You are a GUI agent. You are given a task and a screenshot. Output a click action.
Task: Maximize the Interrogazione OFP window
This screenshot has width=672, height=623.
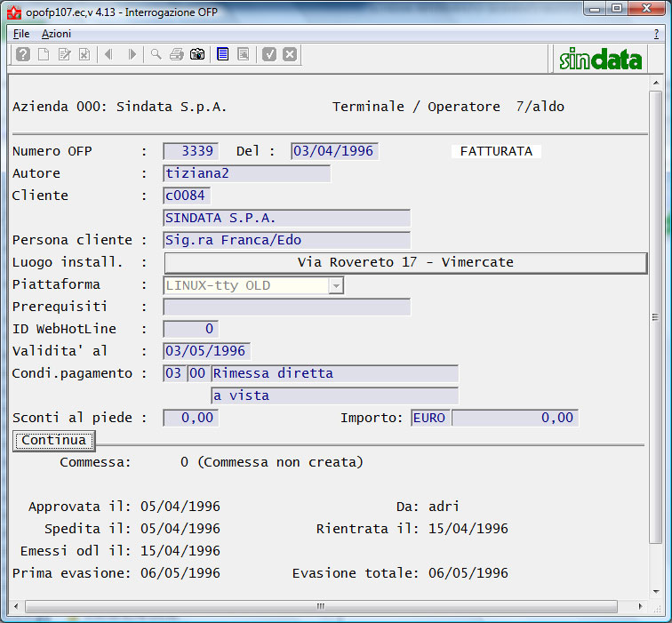[x=616, y=9]
